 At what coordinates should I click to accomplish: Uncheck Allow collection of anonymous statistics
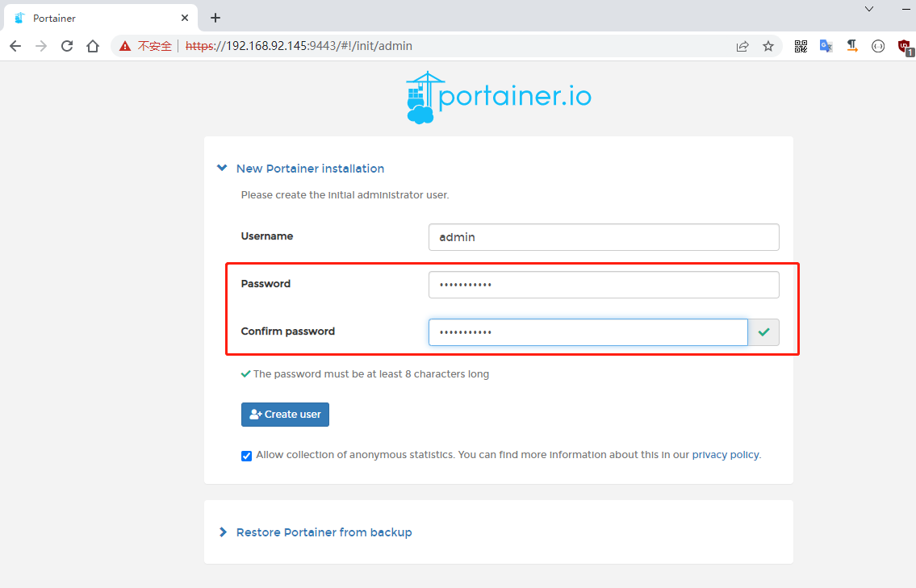click(246, 456)
